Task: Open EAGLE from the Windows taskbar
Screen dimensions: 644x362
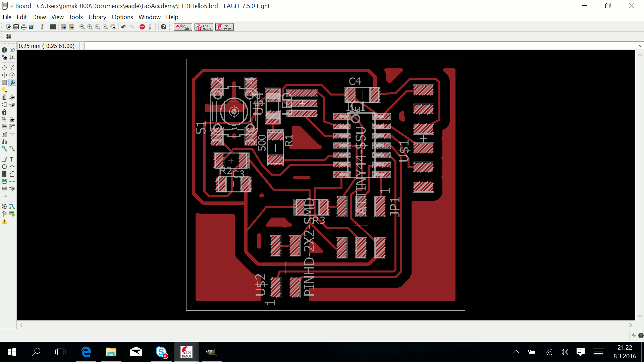Action: 186,352
